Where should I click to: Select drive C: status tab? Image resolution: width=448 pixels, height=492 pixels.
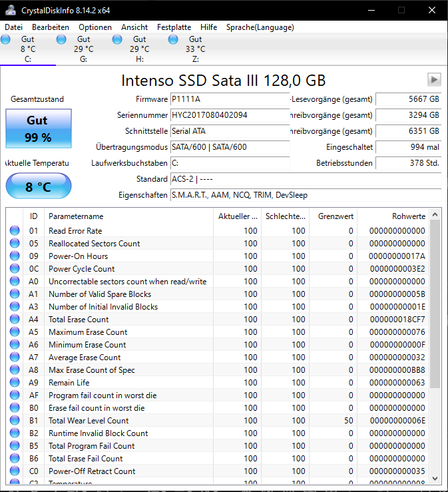pyautogui.click(x=28, y=49)
